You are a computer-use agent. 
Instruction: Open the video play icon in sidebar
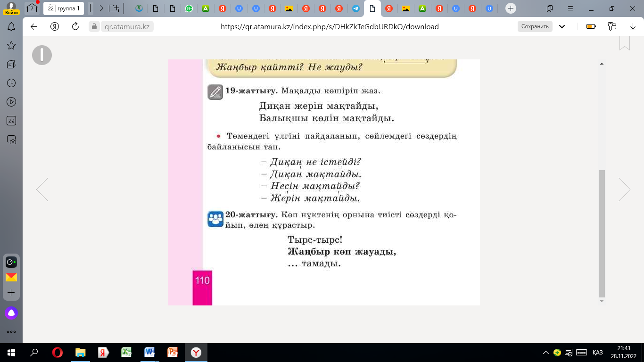[11, 102]
